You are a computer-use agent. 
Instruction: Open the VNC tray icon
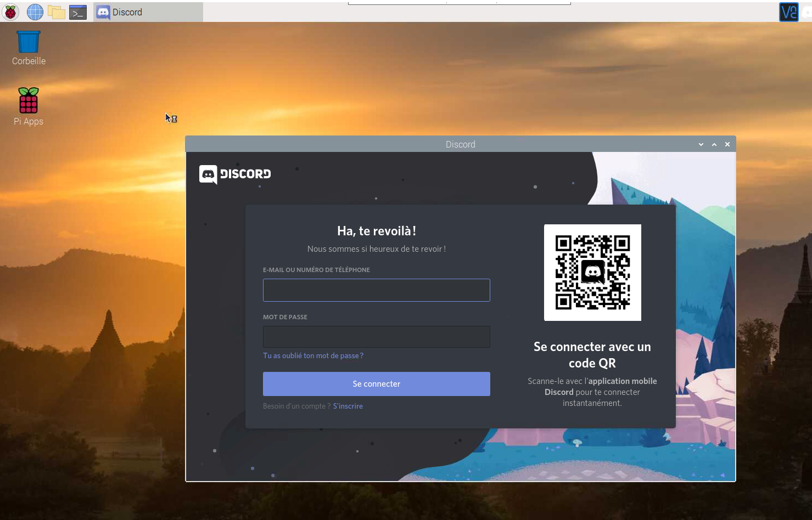click(788, 12)
